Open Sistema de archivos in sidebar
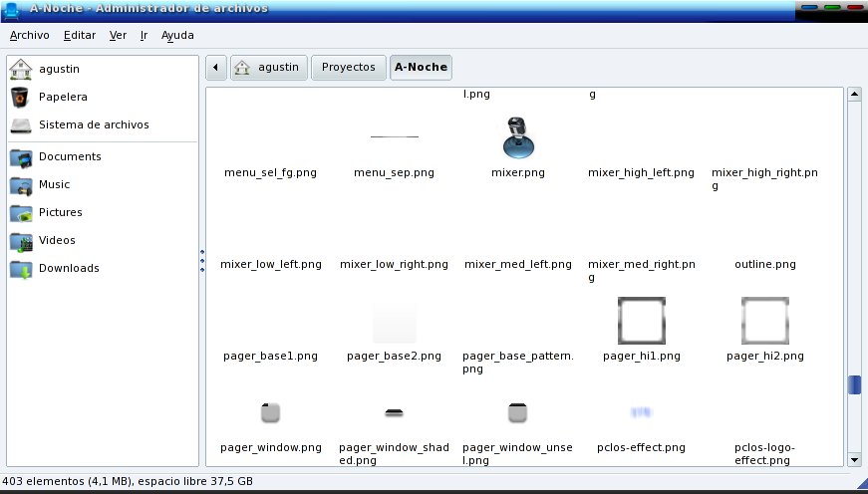The width and height of the screenshot is (868, 494). click(93, 125)
